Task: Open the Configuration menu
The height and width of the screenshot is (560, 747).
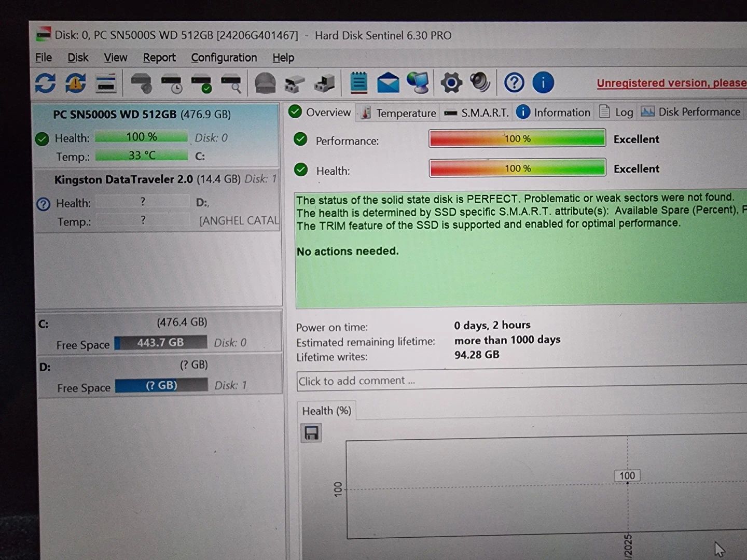Action: (x=224, y=58)
